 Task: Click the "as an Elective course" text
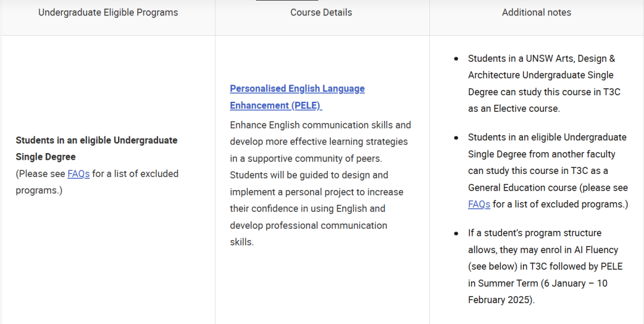tap(514, 109)
